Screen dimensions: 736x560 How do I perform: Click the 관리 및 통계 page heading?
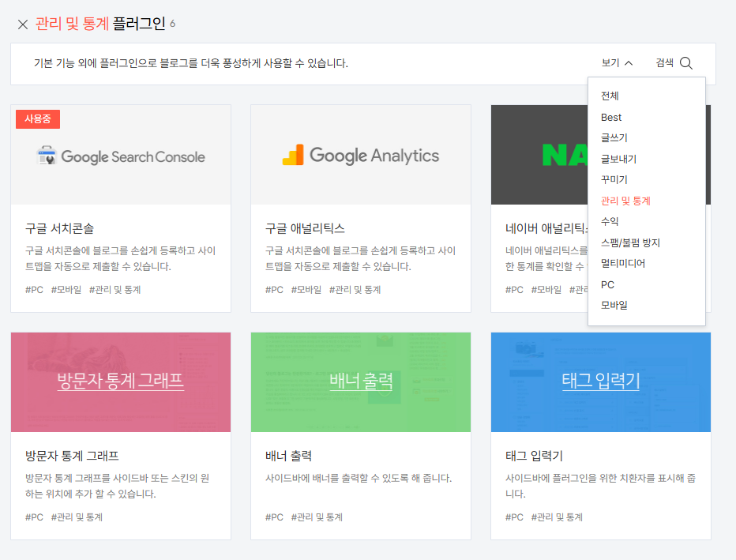[x=72, y=24]
